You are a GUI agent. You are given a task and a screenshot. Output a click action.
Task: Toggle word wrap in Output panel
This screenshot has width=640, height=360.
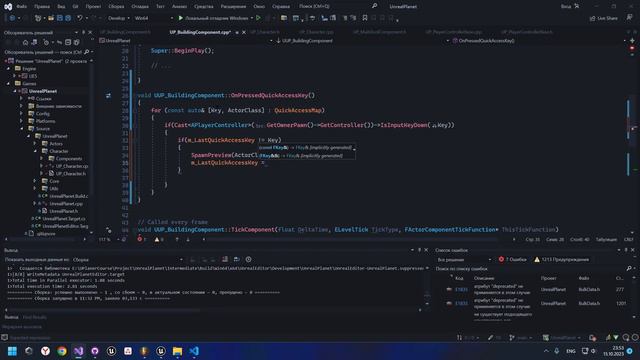pyautogui.click(x=237, y=259)
